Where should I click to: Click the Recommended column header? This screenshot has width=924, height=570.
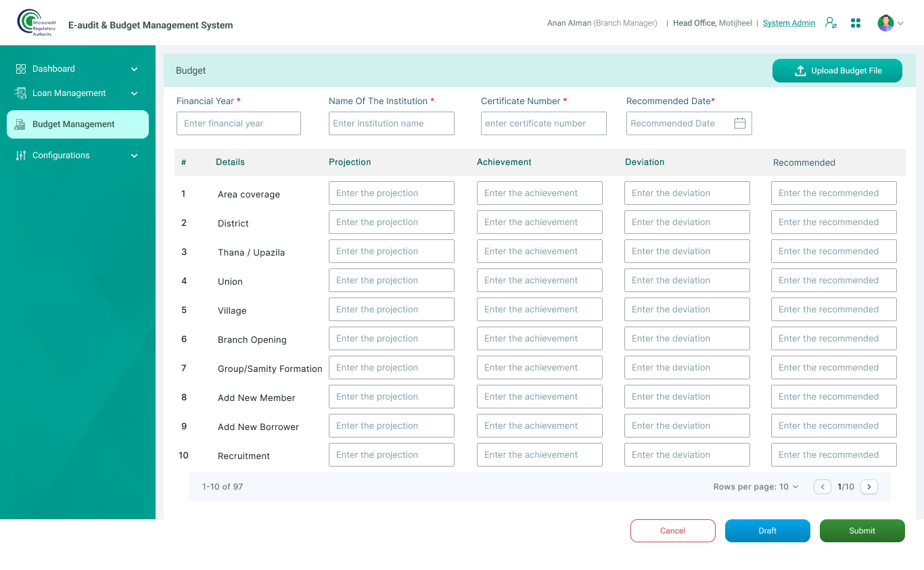click(x=804, y=163)
